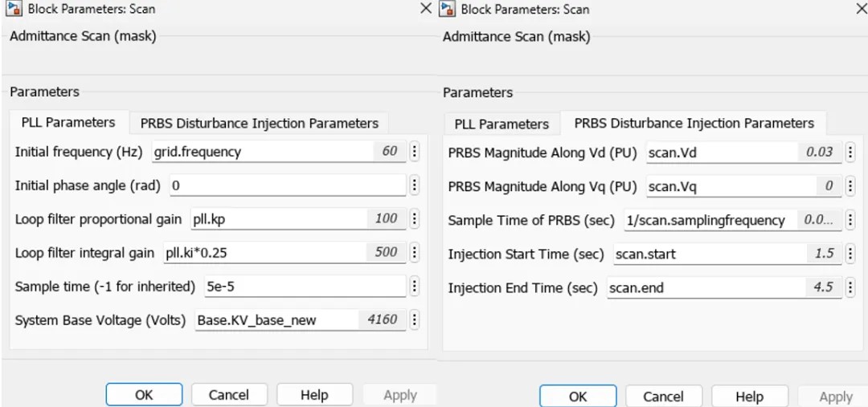Viewport: 868px width, 407px height.
Task: Open Help from the left Scan dialog
Action: [x=314, y=395]
